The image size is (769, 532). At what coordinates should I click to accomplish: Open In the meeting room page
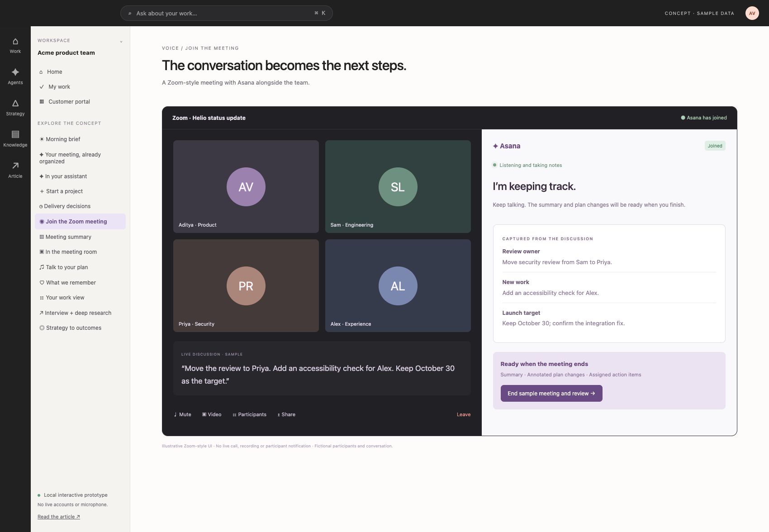click(80, 252)
